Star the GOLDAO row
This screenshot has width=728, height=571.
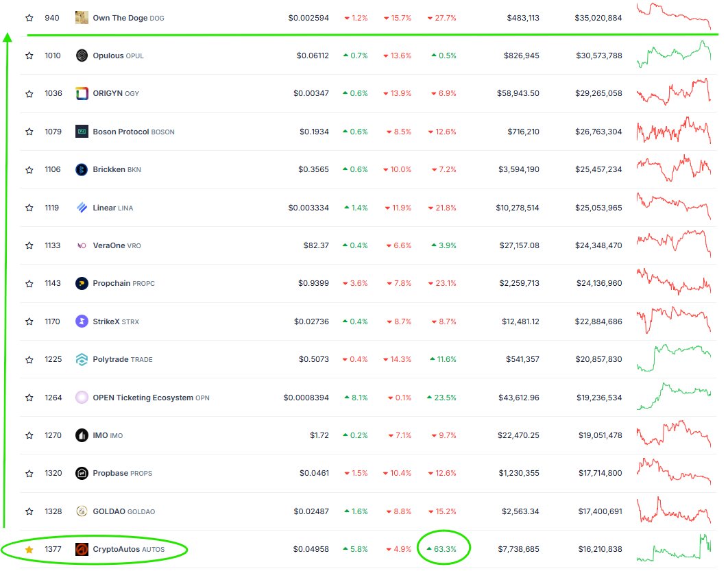click(29, 511)
